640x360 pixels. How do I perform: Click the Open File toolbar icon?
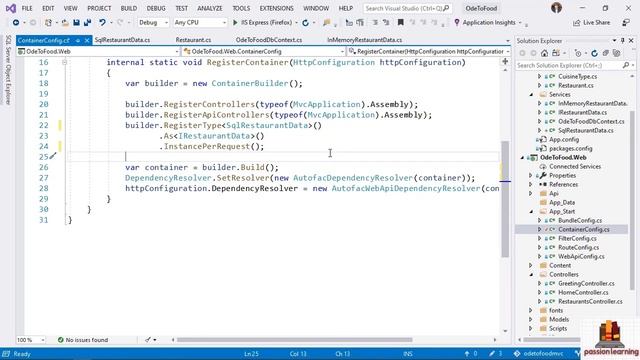coord(65,23)
